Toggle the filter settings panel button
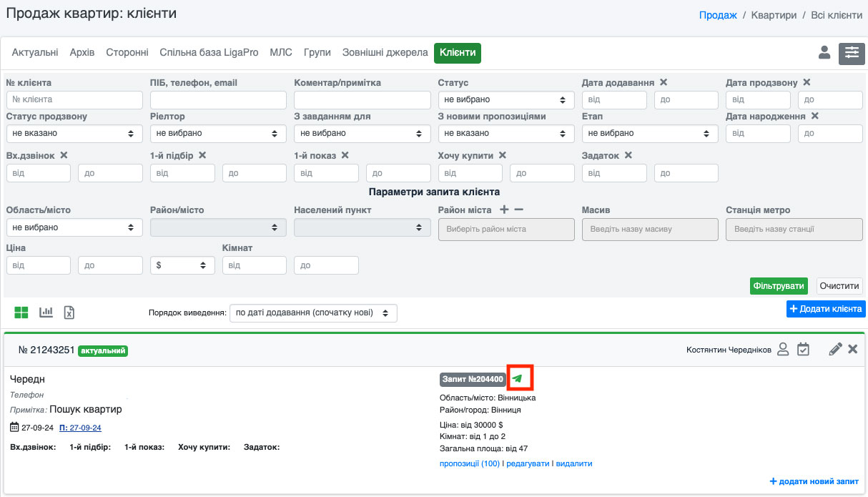 tap(852, 54)
